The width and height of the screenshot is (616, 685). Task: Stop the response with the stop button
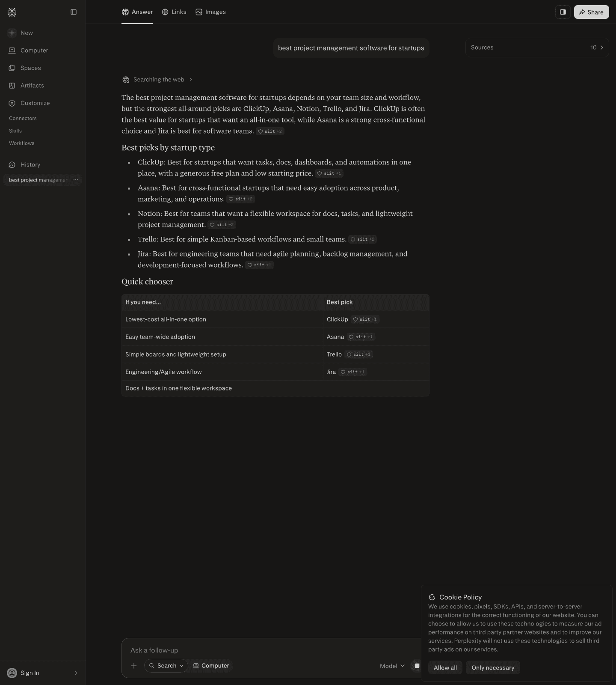tap(417, 666)
